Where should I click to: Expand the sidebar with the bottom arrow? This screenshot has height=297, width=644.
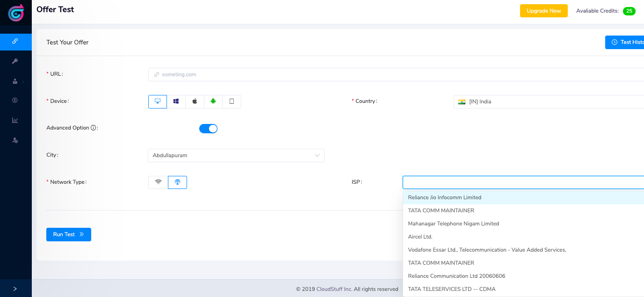15,289
